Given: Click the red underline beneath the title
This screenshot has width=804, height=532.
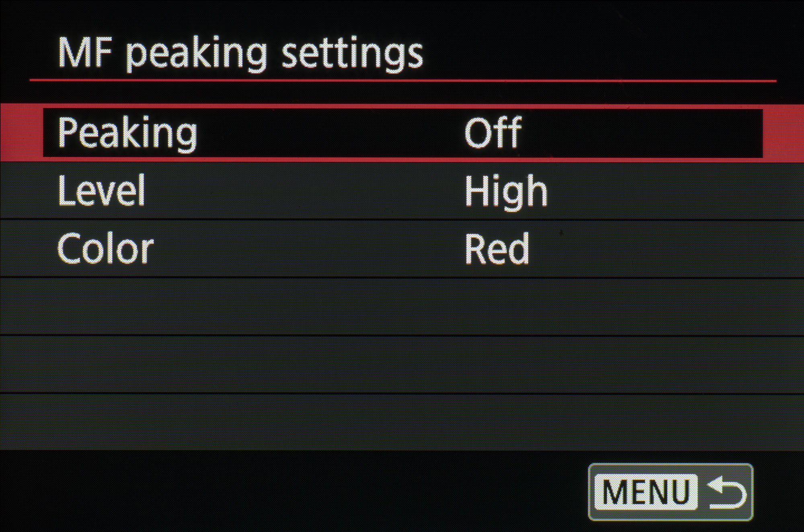Looking at the screenshot, I should point(402,81).
